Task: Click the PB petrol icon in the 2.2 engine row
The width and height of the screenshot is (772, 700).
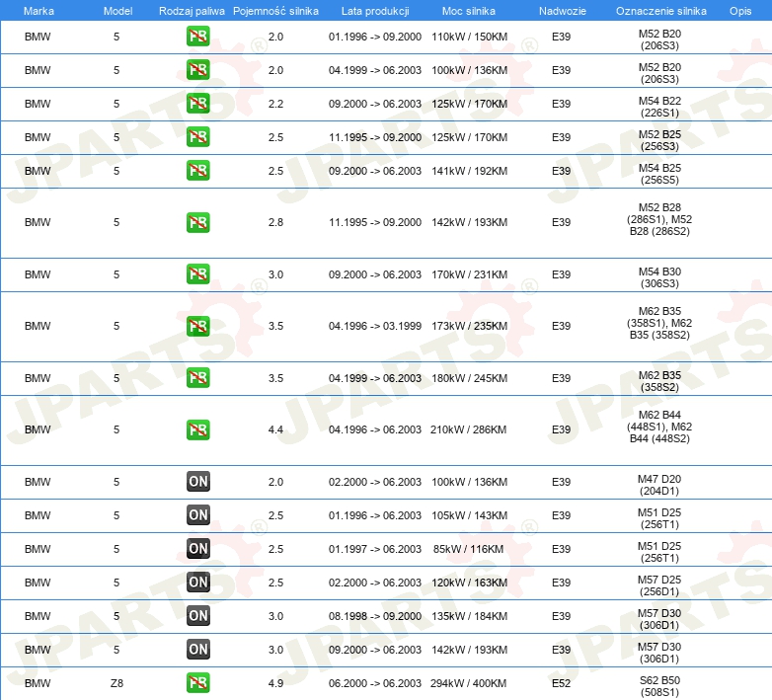Action: (x=197, y=104)
